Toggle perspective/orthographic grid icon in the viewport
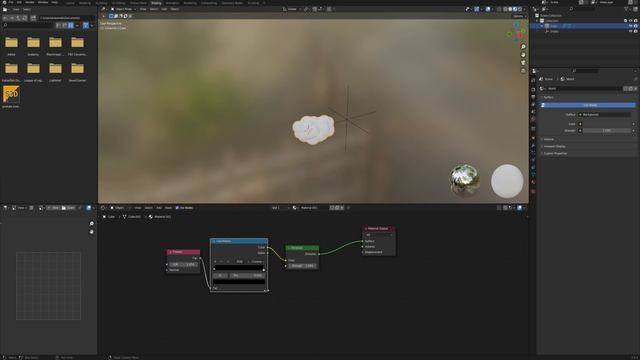The image size is (640, 360). click(x=523, y=70)
